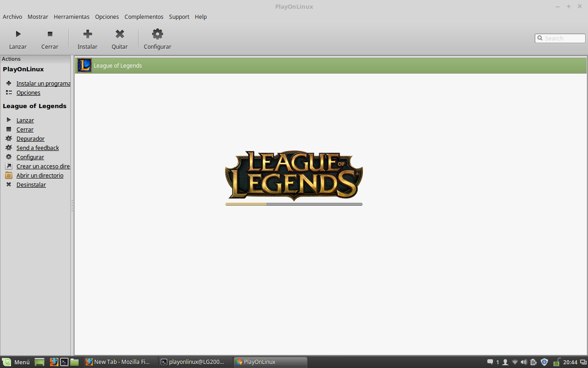This screenshot has height=368, width=588.
Task: Open the Complementos menu
Action: tap(144, 17)
